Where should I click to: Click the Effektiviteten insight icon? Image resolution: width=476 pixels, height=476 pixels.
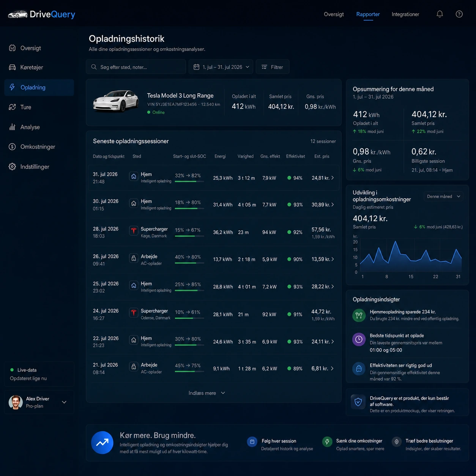(x=359, y=369)
